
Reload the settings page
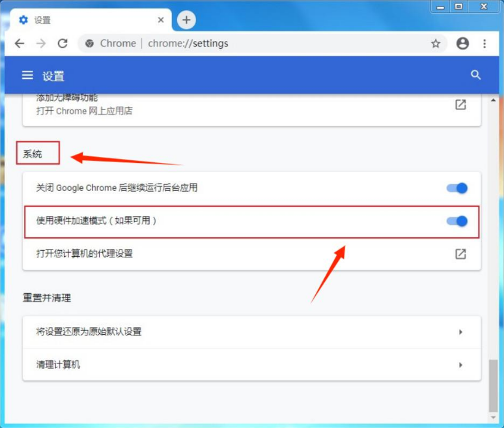click(x=63, y=44)
